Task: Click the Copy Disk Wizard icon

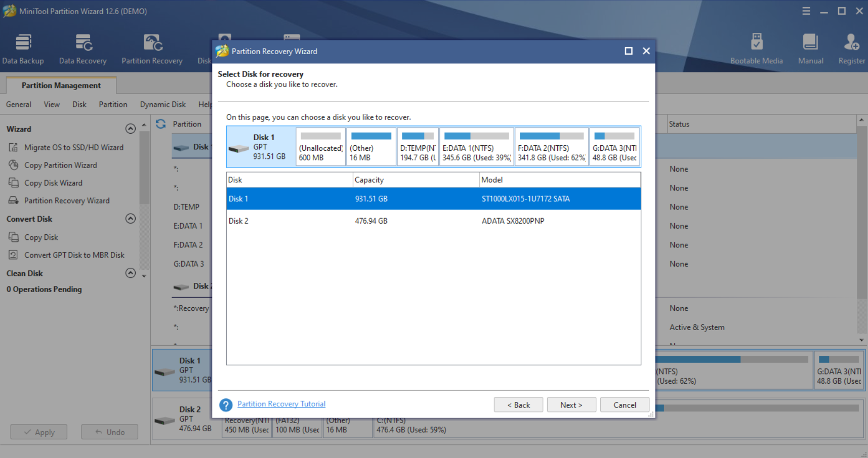Action: pos(14,183)
